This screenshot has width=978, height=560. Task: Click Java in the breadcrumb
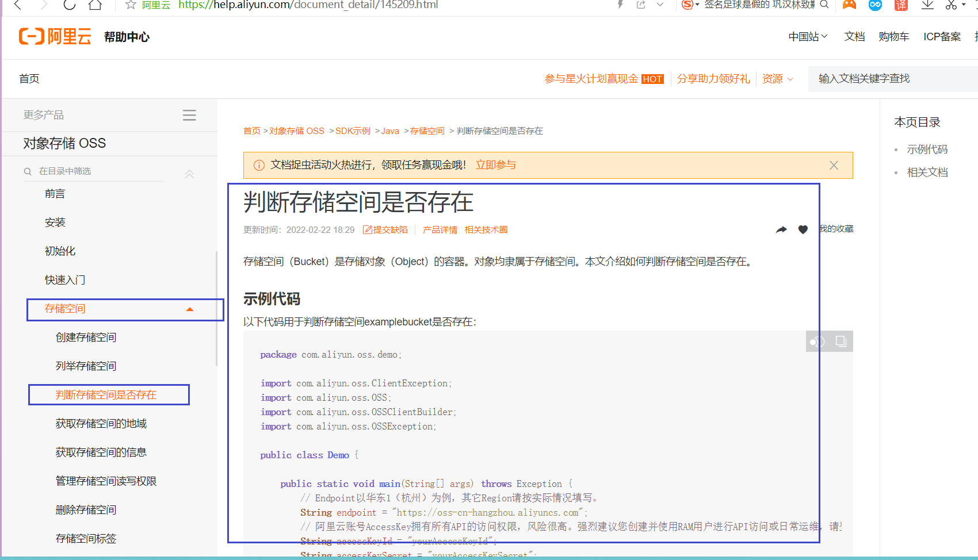click(390, 131)
